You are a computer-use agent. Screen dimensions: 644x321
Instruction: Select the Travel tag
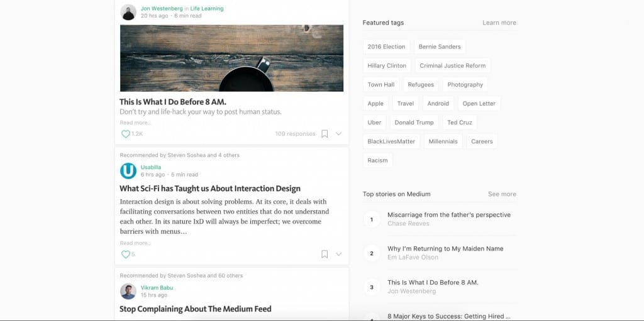(x=406, y=104)
